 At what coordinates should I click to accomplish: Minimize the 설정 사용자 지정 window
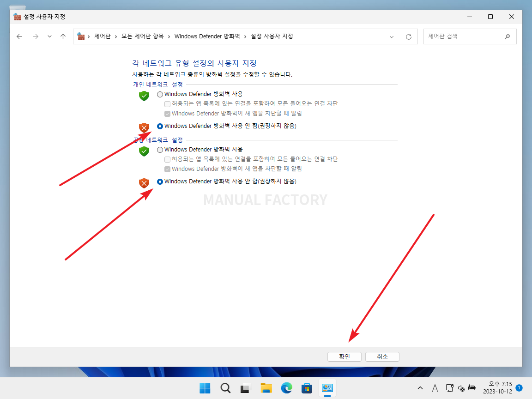point(470,17)
